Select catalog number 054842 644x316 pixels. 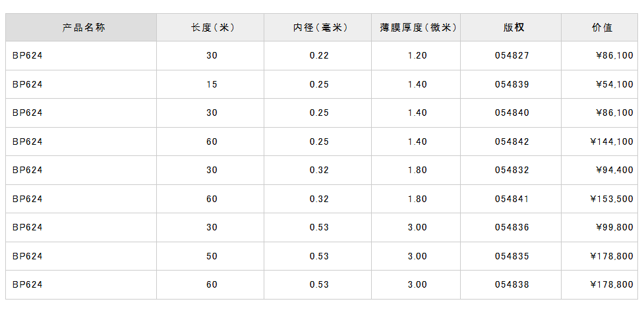(512, 142)
